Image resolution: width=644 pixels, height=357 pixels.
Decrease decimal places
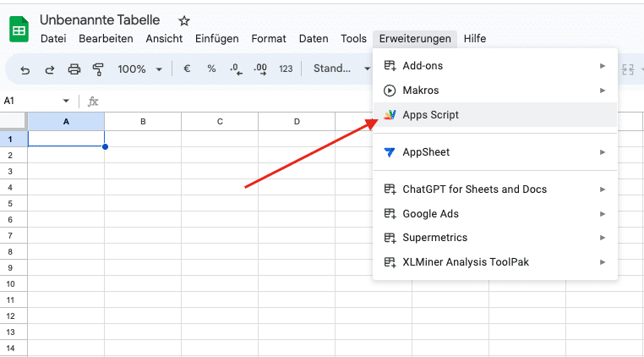coord(236,69)
